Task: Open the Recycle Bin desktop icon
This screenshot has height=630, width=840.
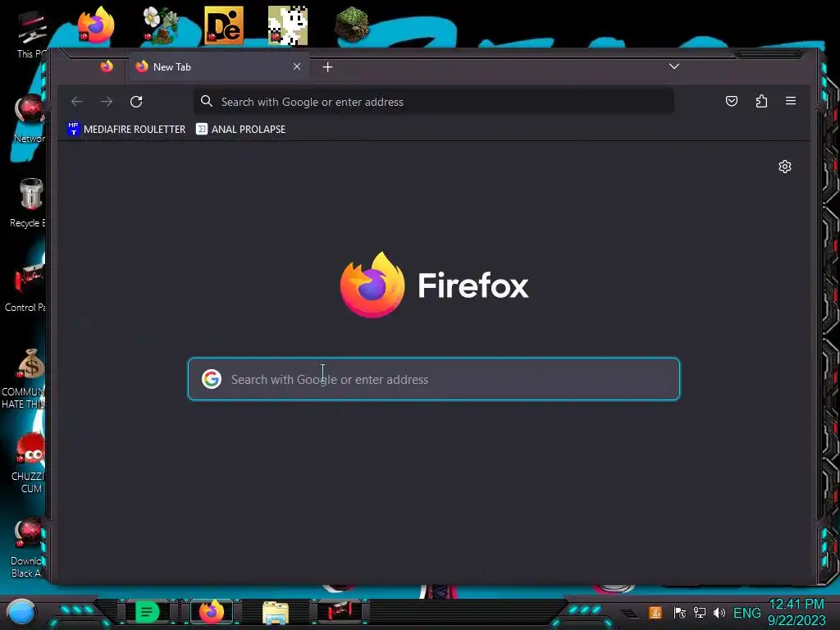Action: click(29, 203)
